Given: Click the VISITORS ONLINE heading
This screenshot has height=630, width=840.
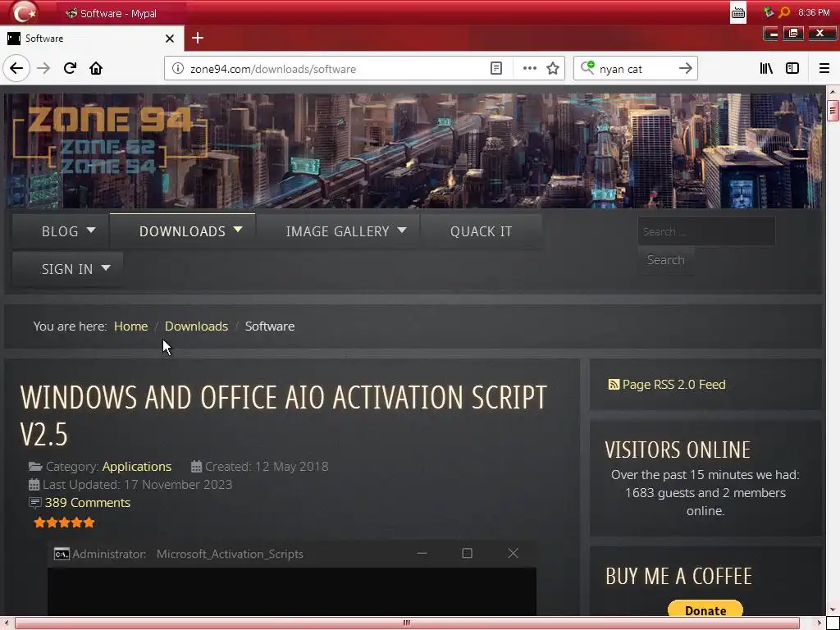Looking at the screenshot, I should 677,450.
